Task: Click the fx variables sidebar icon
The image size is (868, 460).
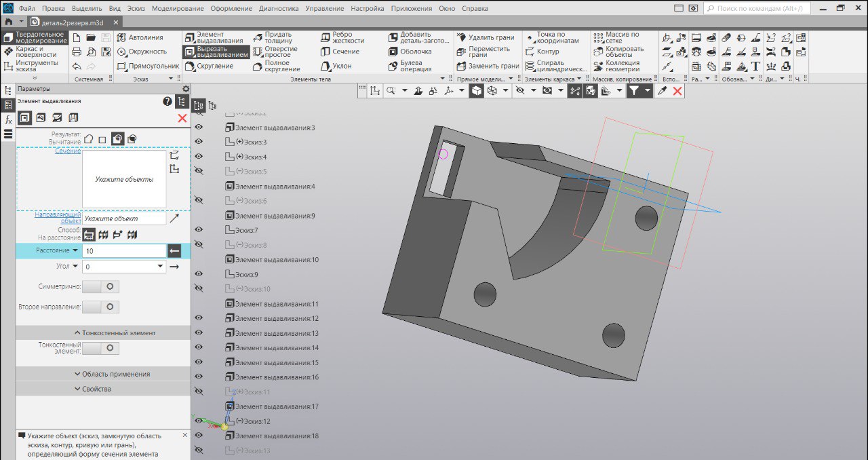Action: point(8,119)
